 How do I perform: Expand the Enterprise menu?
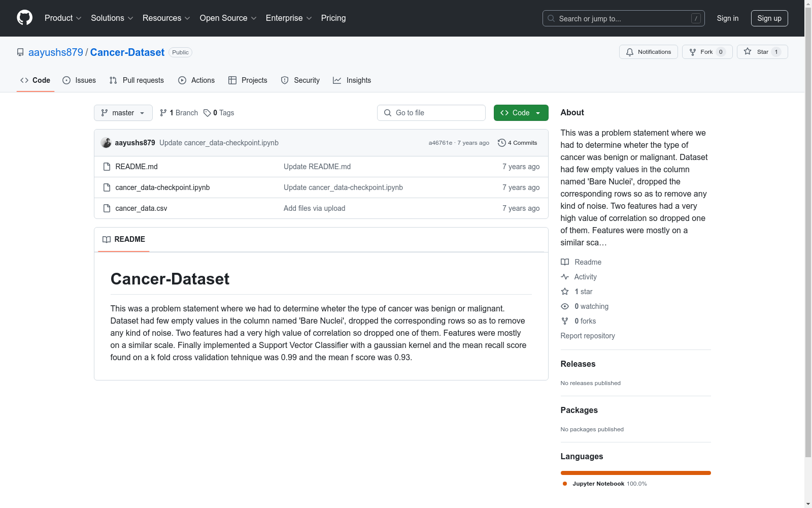(x=289, y=18)
